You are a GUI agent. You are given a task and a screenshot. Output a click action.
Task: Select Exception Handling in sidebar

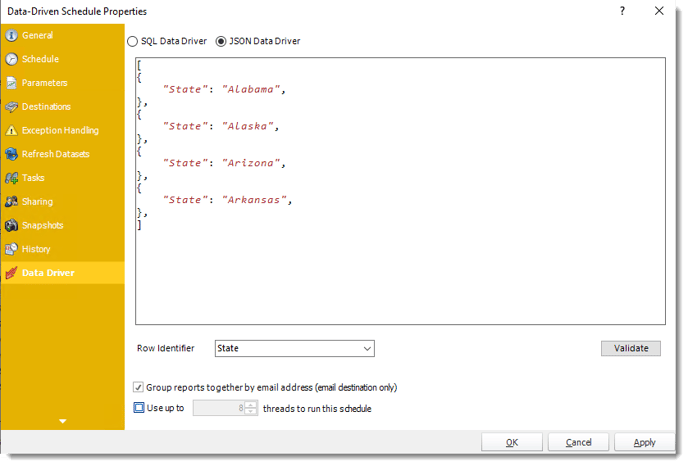click(63, 130)
